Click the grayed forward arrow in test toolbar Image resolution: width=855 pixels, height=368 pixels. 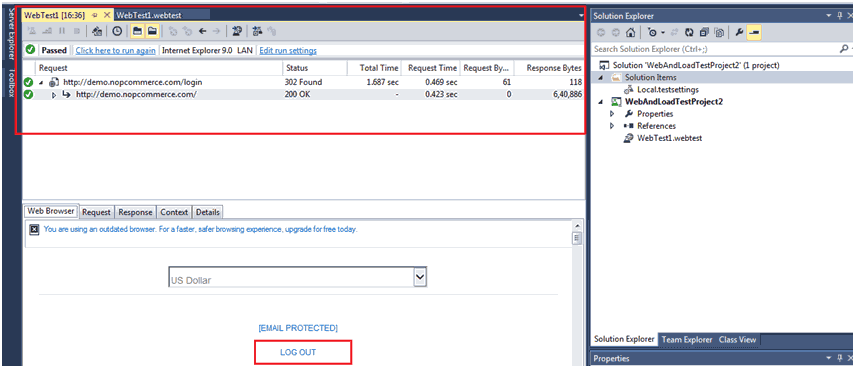216,31
